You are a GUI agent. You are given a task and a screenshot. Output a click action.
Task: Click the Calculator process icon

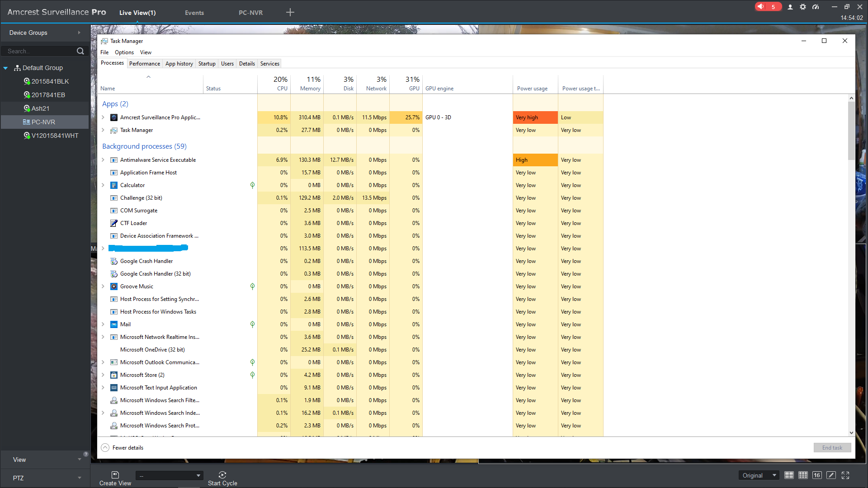click(x=114, y=185)
